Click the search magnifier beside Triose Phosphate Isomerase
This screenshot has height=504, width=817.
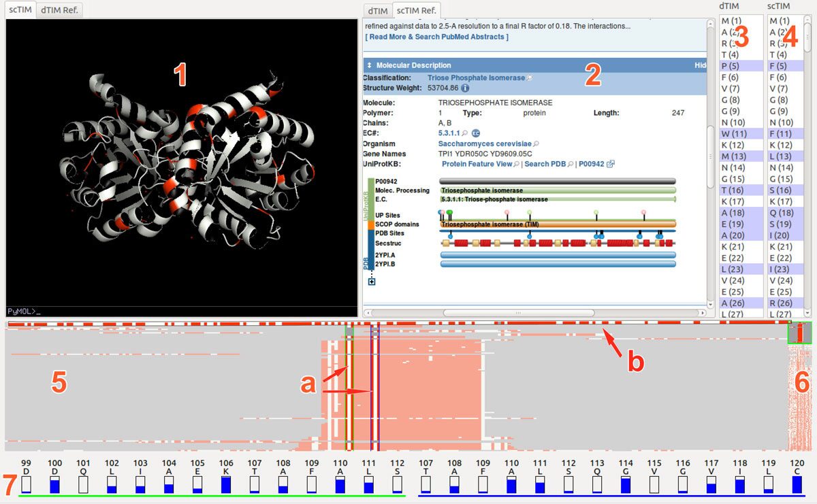[529, 78]
